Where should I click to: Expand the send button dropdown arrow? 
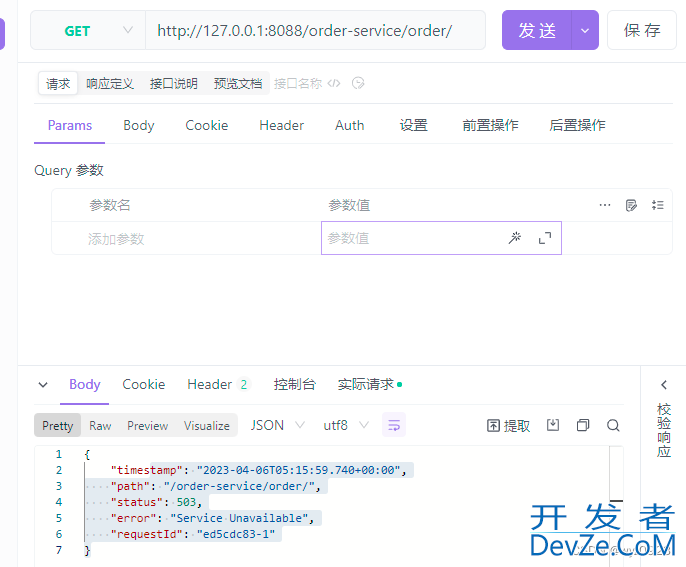(585, 31)
